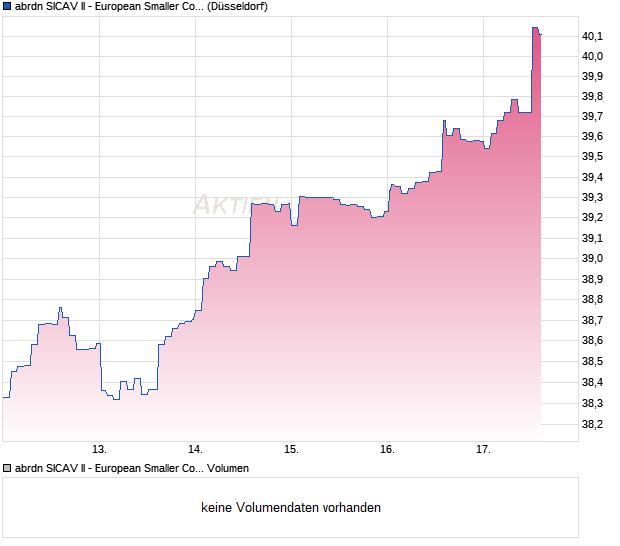
Task: Select the 14. date label on the x-axis
Action: (x=195, y=449)
